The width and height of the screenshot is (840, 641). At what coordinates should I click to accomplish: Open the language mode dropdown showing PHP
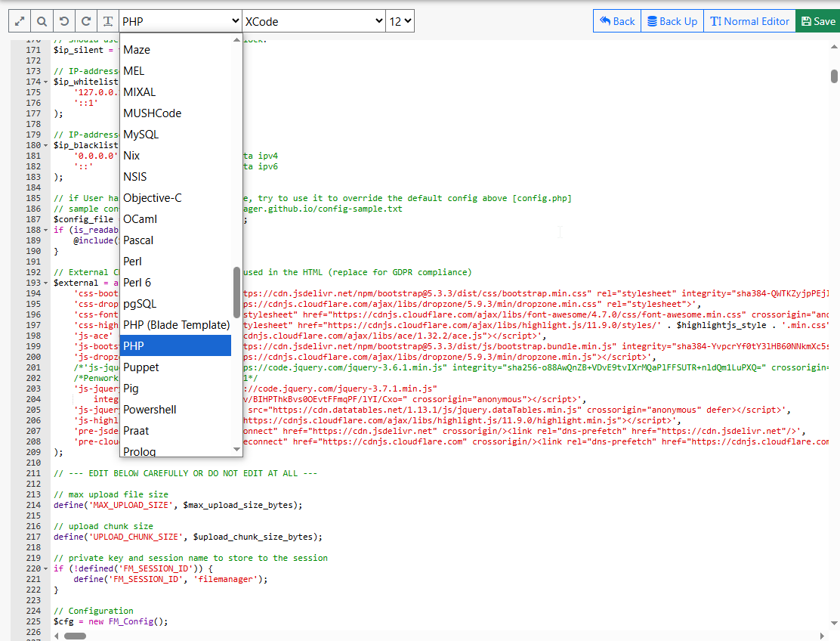coord(181,21)
